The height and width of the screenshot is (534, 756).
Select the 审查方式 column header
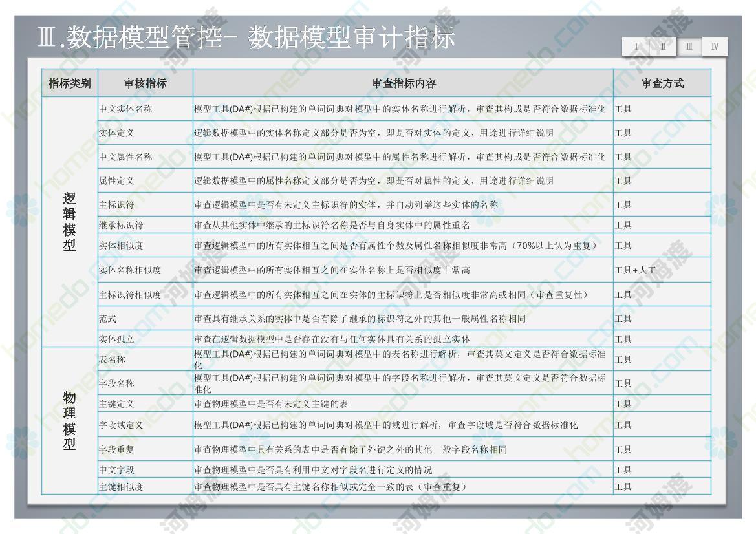pos(662,83)
